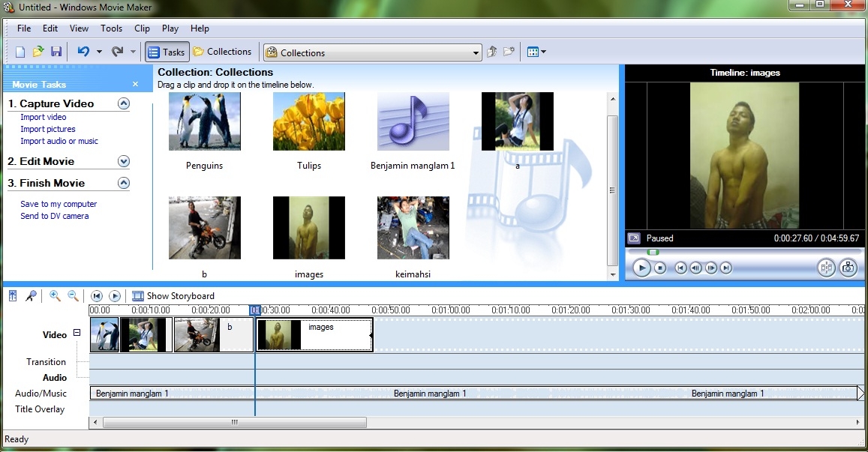Close the Movie Tasks pane
Screen dimensions: 868x452
[x=136, y=84]
